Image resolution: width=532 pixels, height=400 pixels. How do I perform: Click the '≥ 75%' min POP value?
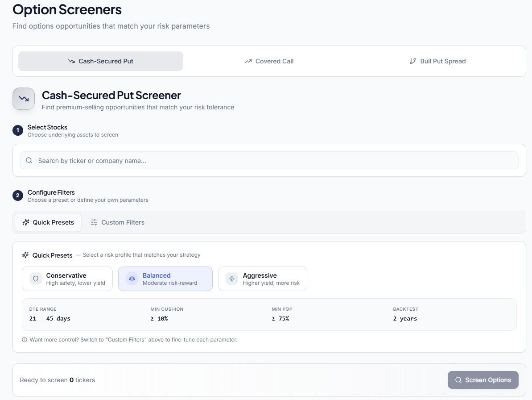click(x=280, y=318)
